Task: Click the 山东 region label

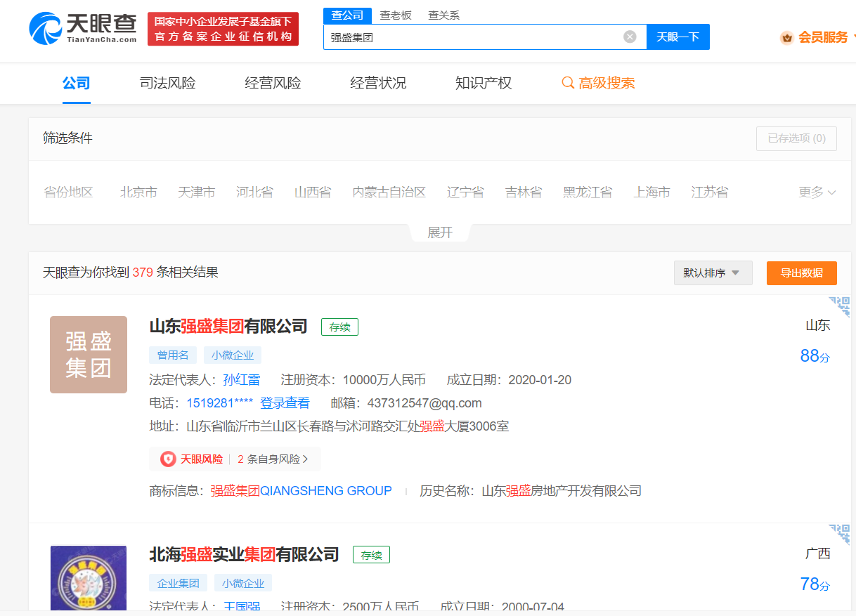Action: 818,325
